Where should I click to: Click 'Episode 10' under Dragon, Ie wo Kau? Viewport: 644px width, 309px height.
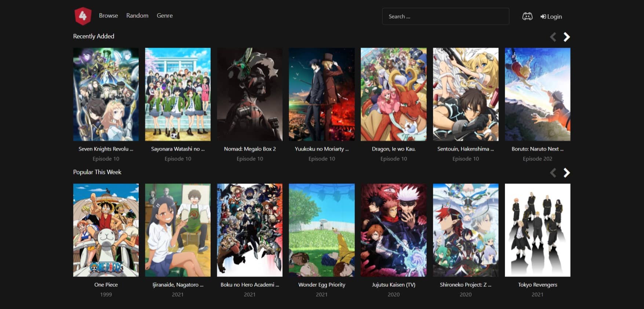point(394,159)
